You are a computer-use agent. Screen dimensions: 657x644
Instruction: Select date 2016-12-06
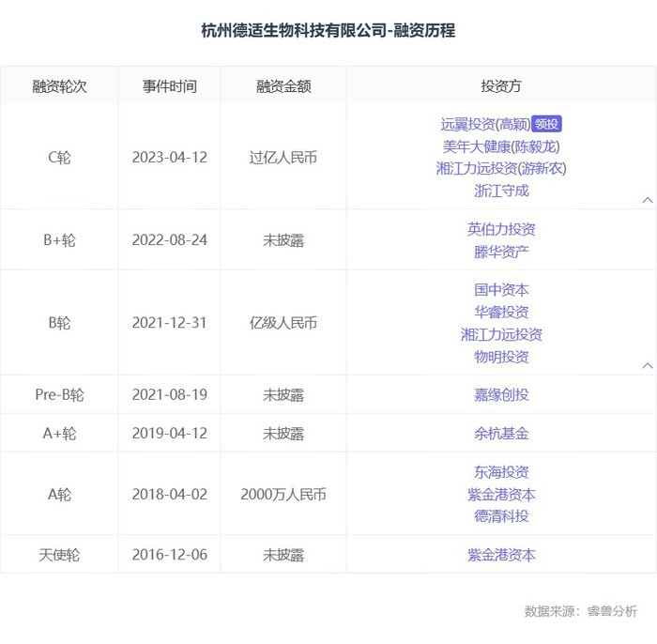pyautogui.click(x=170, y=555)
